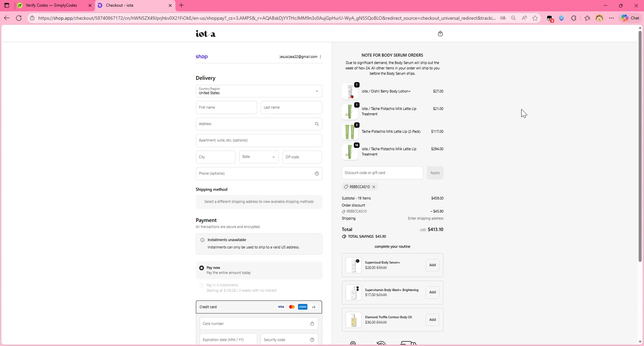Focus the City field

216,157
